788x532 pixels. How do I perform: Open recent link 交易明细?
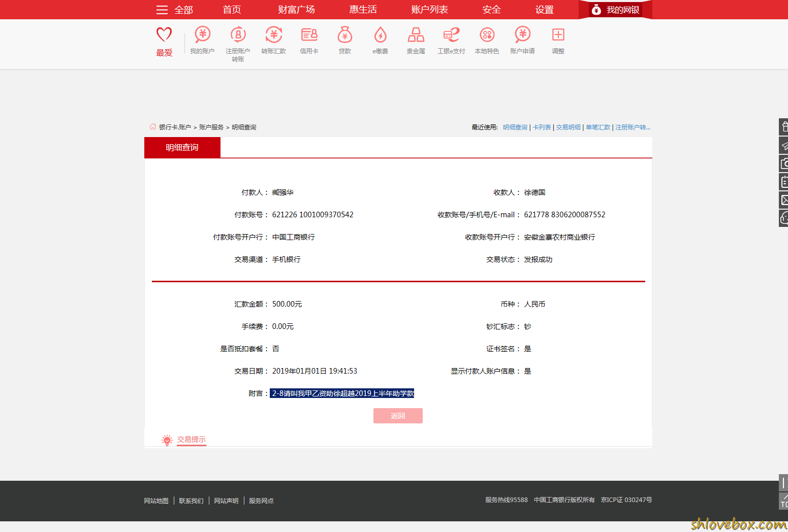(568, 127)
